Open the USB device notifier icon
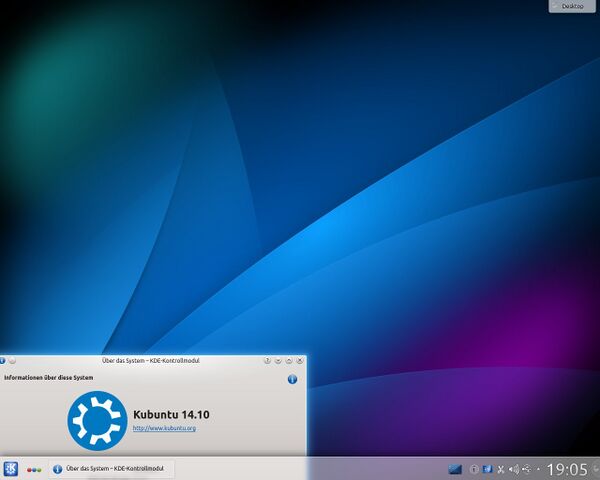 tap(526, 468)
